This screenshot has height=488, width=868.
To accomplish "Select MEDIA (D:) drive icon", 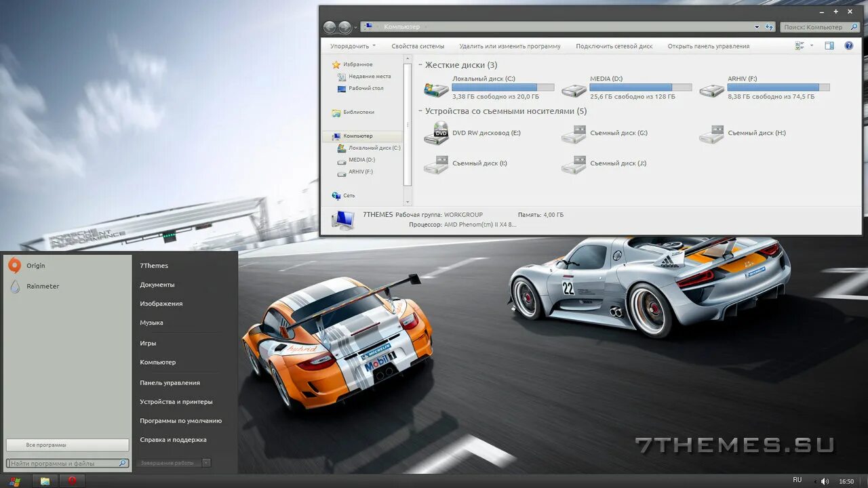I will (x=574, y=89).
